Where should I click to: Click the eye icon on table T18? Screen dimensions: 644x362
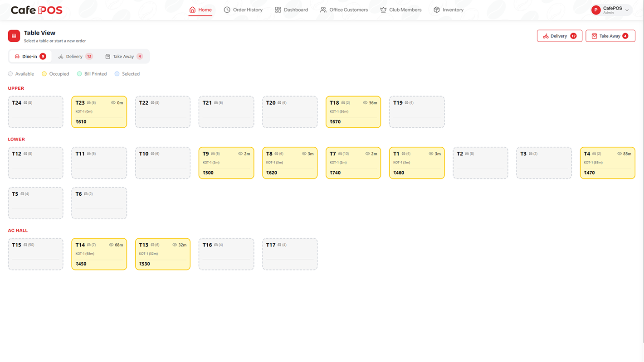(365, 103)
